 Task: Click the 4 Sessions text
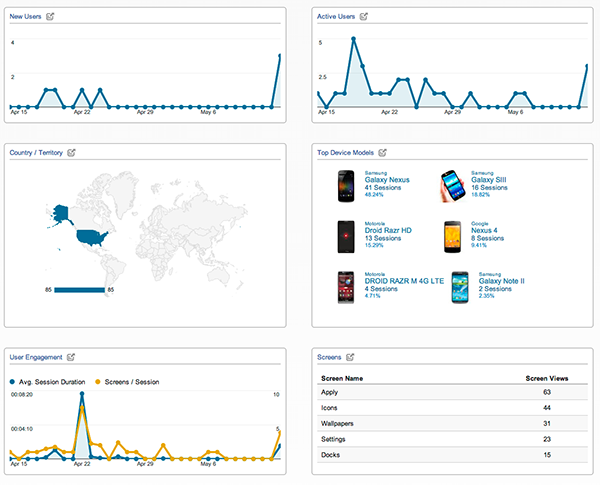pos(381,289)
